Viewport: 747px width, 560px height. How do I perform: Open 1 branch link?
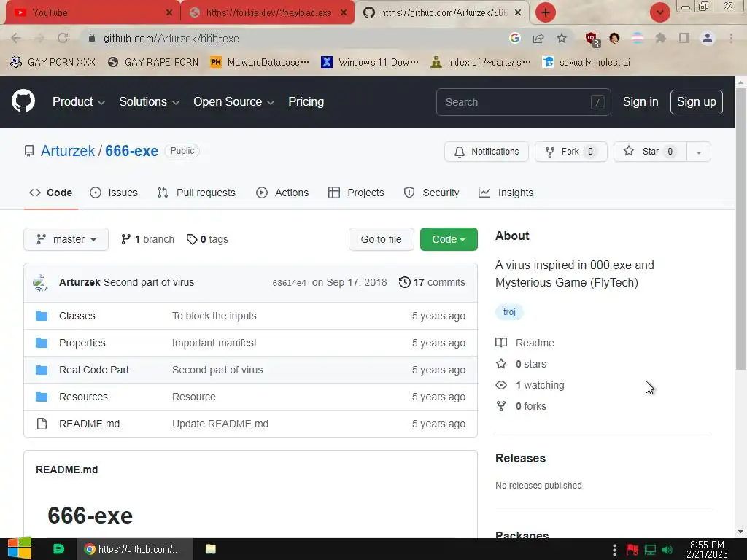pos(147,239)
